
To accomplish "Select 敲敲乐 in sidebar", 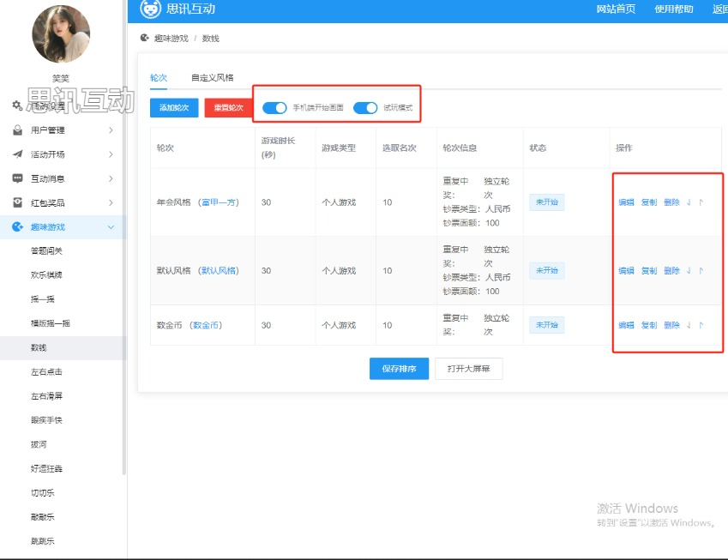I will (43, 517).
